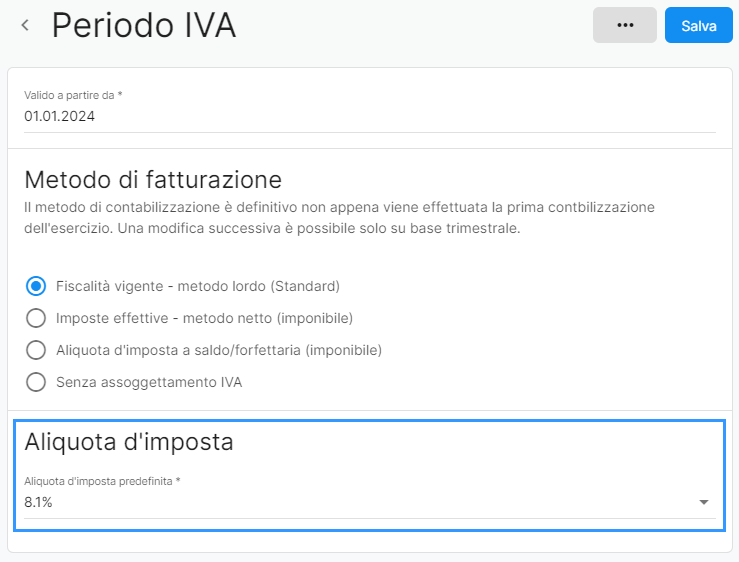This screenshot has width=739, height=562.
Task: Click the 'saldo/forfettaria (imponibile)' option label text
Action: coord(219,350)
